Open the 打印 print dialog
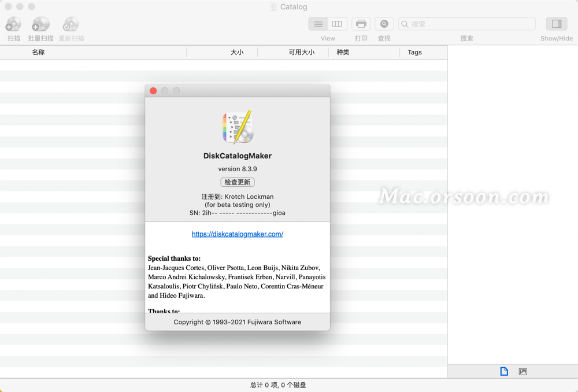578x392 pixels. tap(361, 24)
